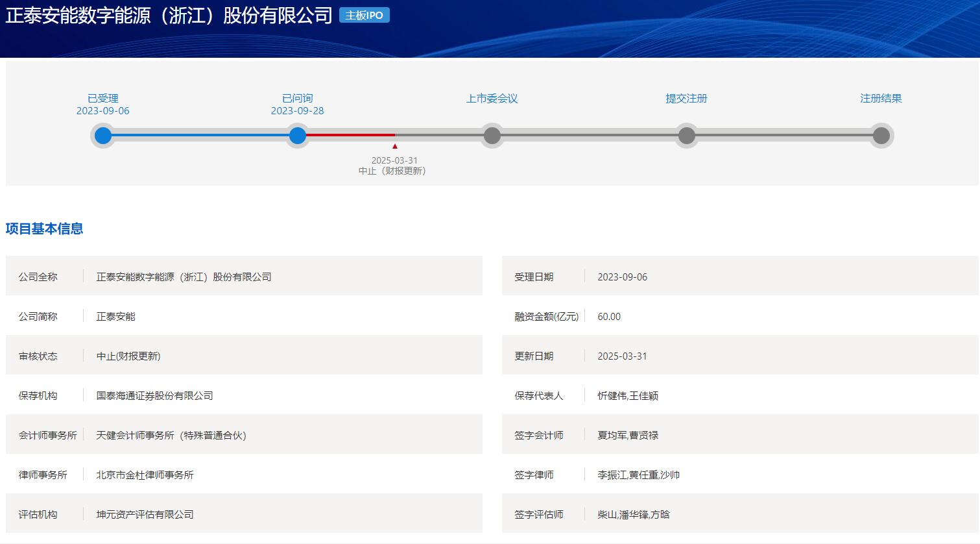Click the 签字评估师 field label
This screenshot has width=980, height=544.
coord(540,515)
